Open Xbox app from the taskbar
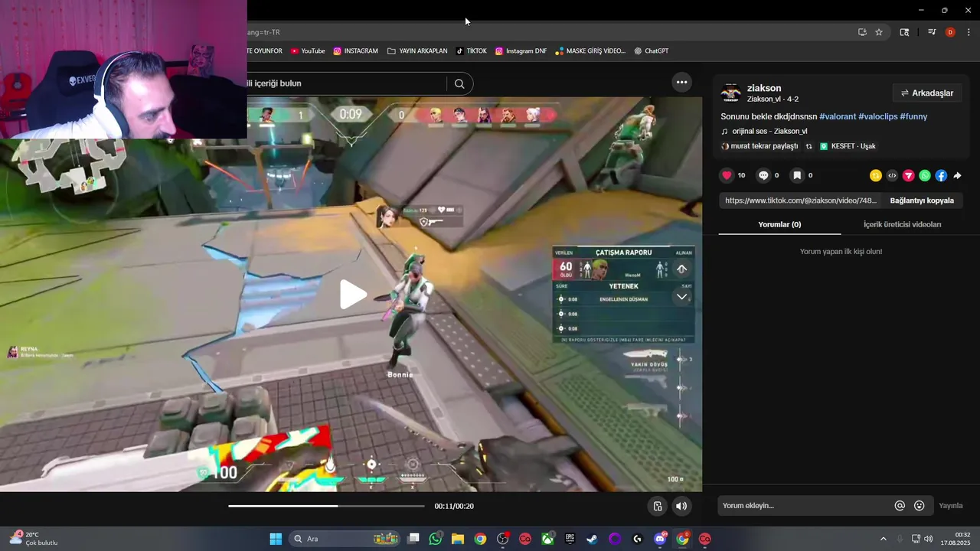The image size is (980, 551). [x=547, y=539]
